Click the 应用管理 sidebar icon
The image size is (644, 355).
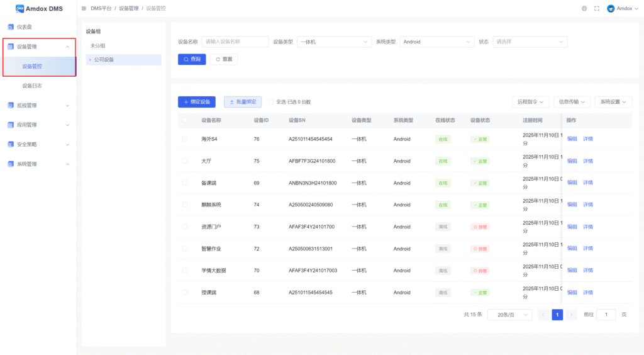coord(10,125)
